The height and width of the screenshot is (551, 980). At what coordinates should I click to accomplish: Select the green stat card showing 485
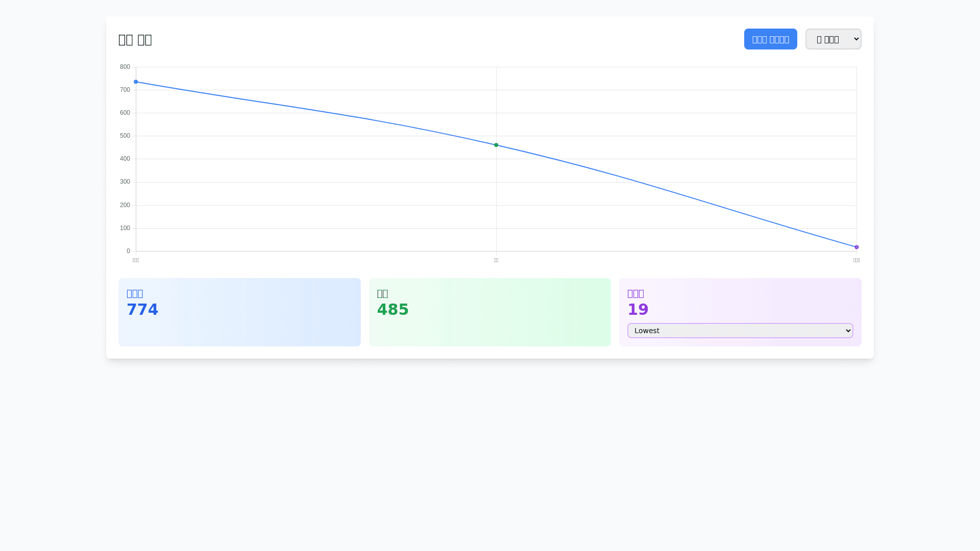click(x=489, y=312)
